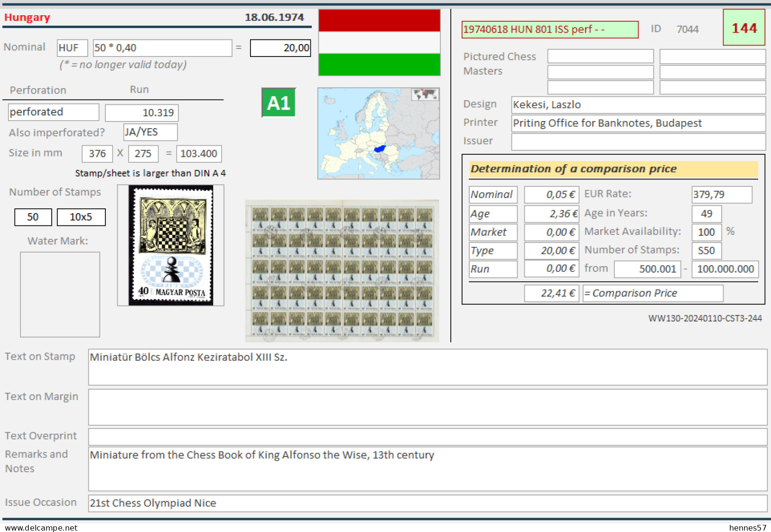Click the Stamp/sheet is larger than DIN A 4 note
The width and height of the screenshot is (771, 532).
tap(150, 173)
